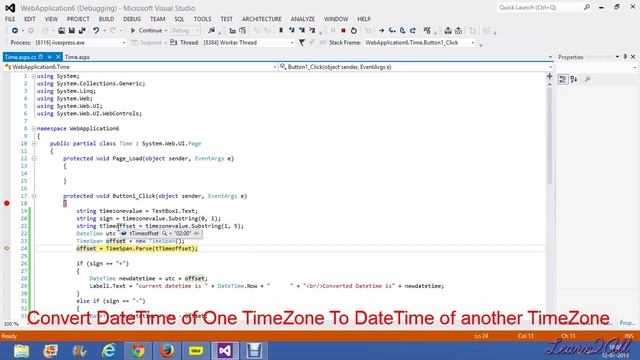
Task: Click the Open File toolbar icon
Action: [x=61, y=31]
